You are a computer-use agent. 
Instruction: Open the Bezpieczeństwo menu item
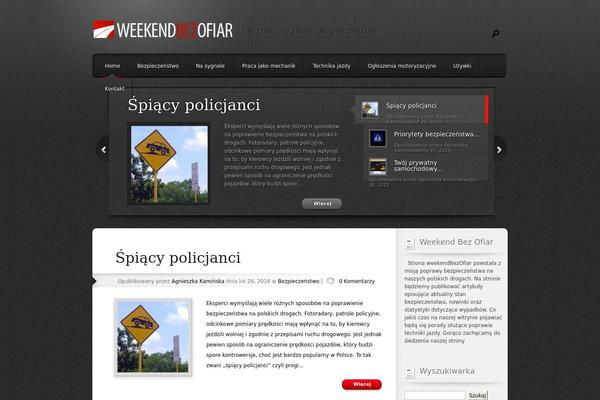[x=158, y=66]
